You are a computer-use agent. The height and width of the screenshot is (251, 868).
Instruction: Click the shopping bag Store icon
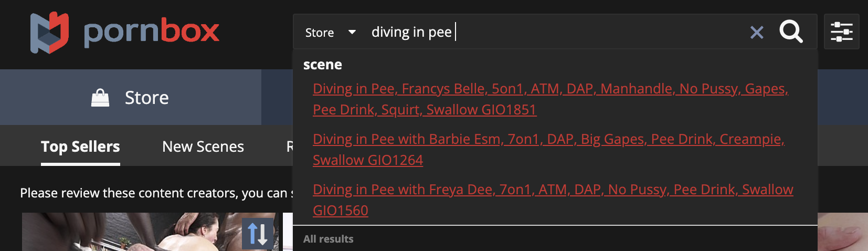point(100,98)
